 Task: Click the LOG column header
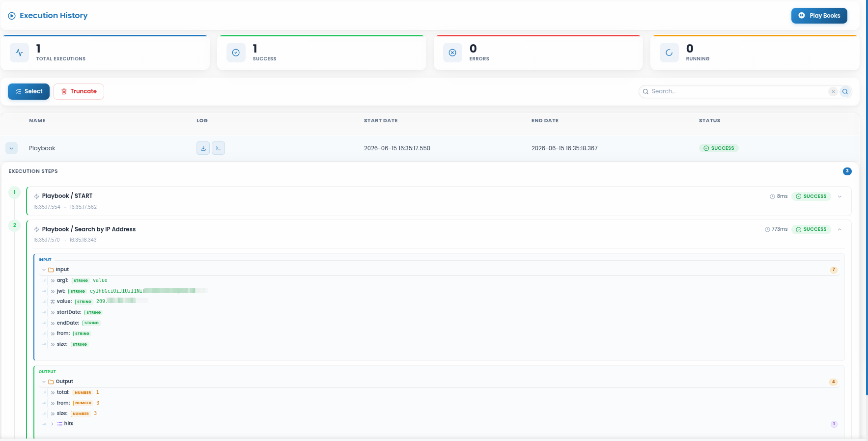tap(202, 120)
